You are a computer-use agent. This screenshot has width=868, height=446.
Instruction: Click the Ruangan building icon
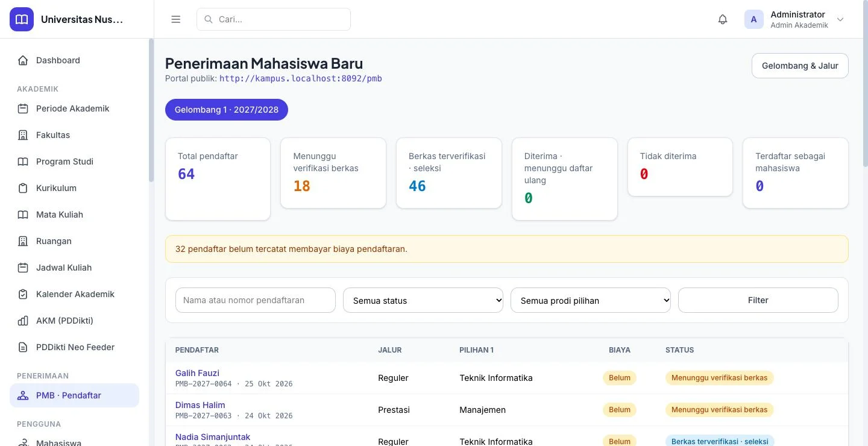coord(23,241)
